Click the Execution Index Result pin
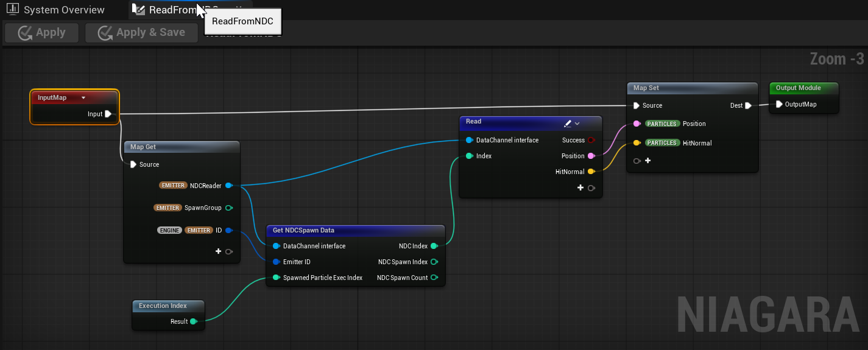 193,321
